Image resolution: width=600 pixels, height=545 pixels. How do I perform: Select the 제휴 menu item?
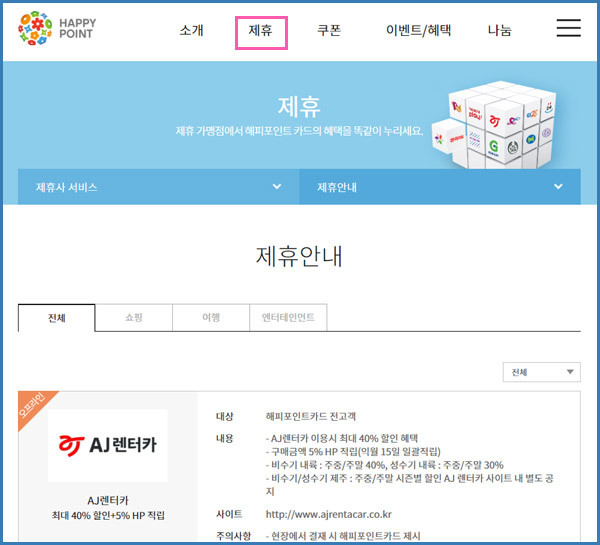point(261,30)
